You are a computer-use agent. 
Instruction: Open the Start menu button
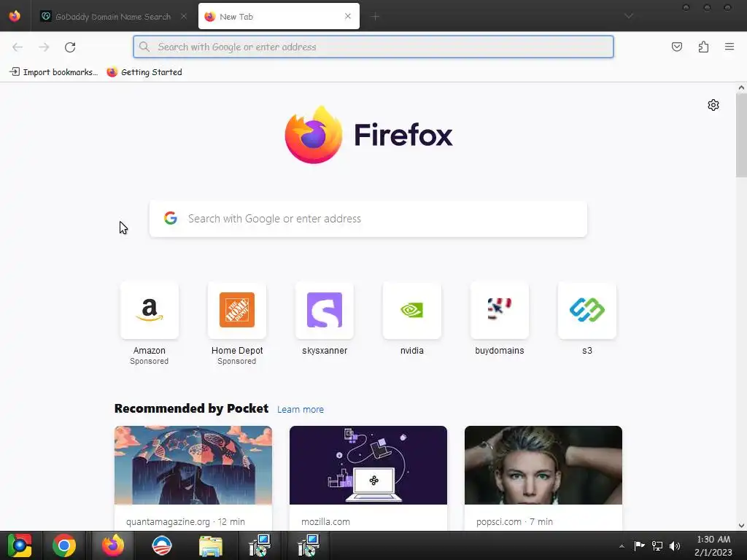[20, 545]
